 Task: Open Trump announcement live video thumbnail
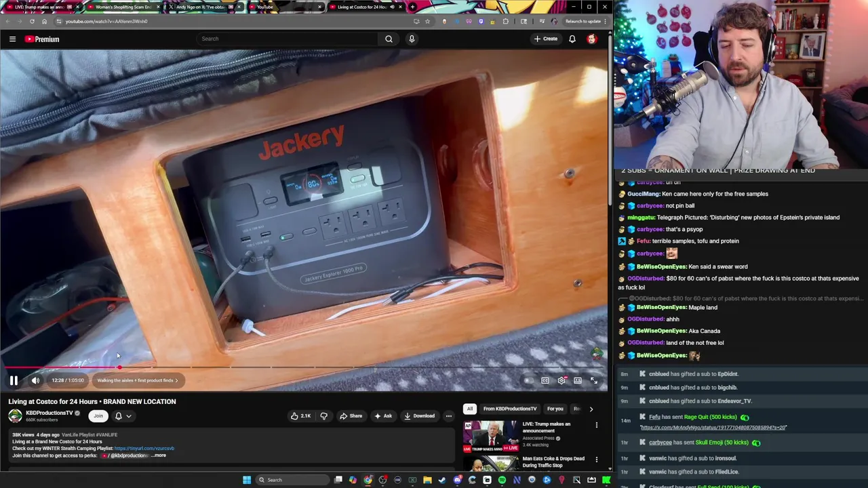491,436
